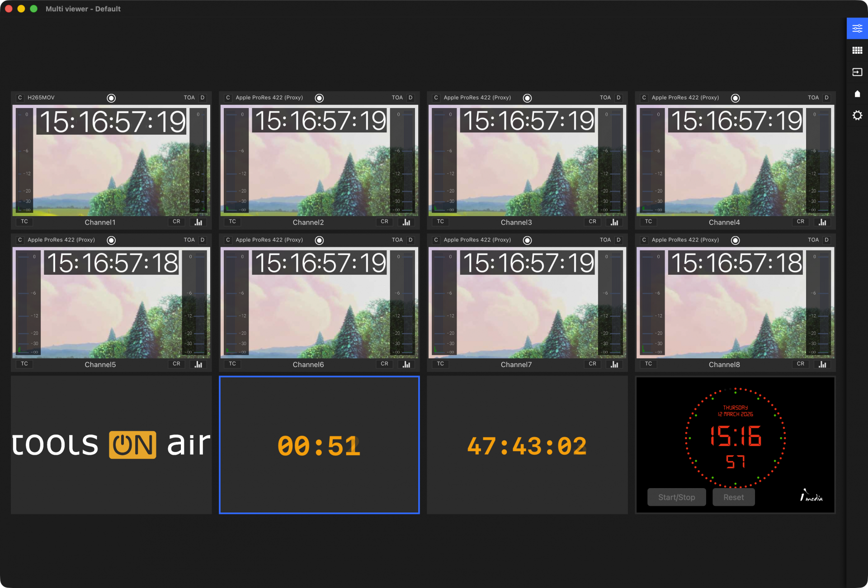Toggle the TC button on Channel3

[440, 221]
